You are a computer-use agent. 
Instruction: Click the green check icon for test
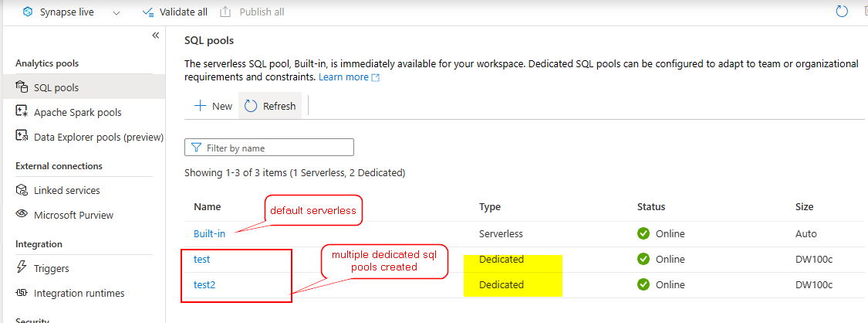coord(643,260)
